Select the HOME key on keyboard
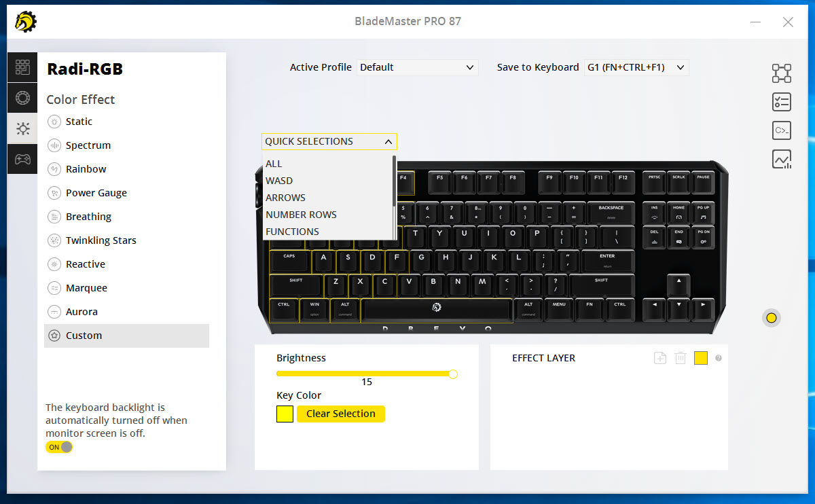815x504 pixels. (678, 212)
